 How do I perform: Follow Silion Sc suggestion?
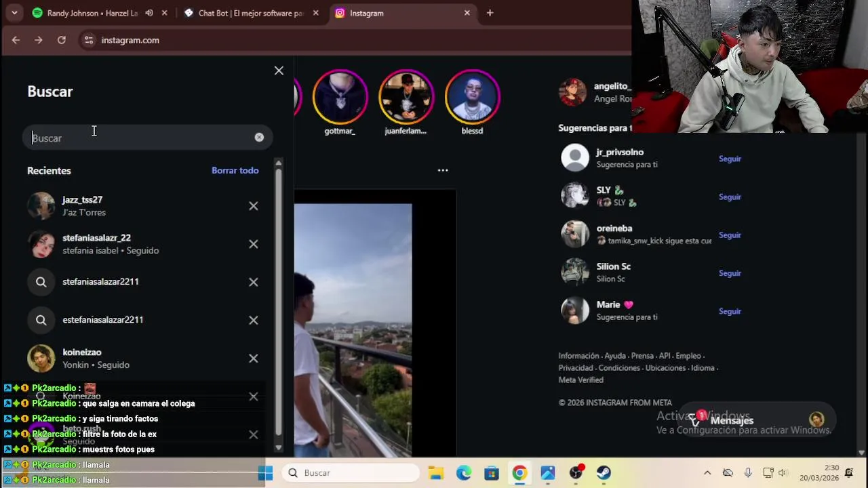[x=730, y=273]
